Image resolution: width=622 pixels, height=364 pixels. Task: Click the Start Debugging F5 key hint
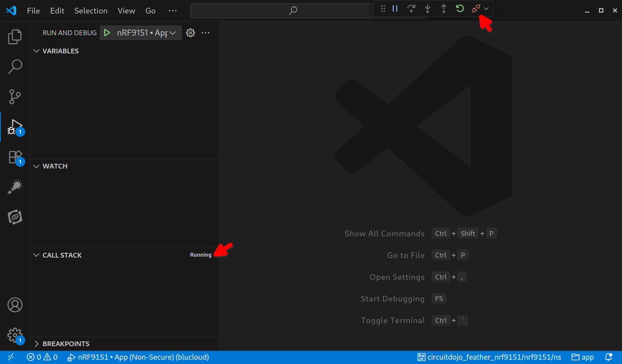pyautogui.click(x=439, y=299)
